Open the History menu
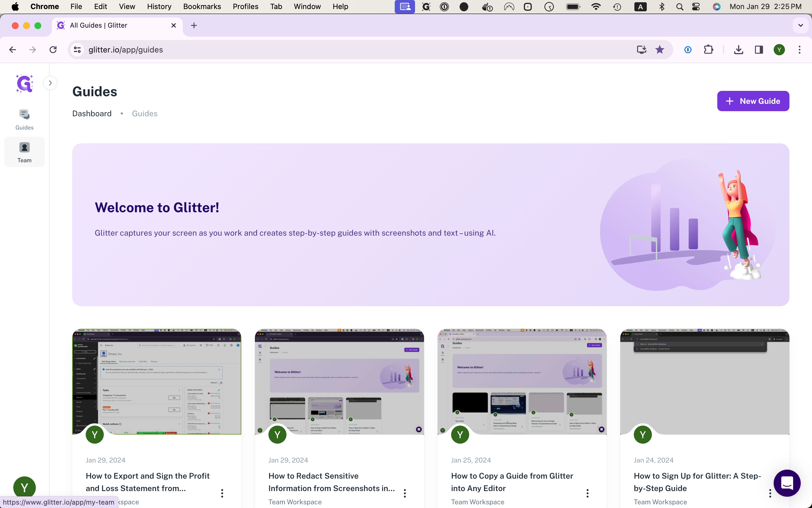The height and width of the screenshot is (508, 812). (x=159, y=7)
